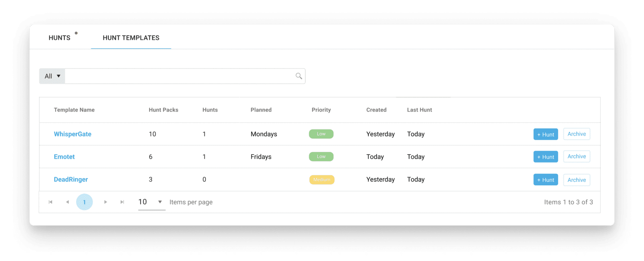Open the All filter dropdown

click(x=52, y=76)
